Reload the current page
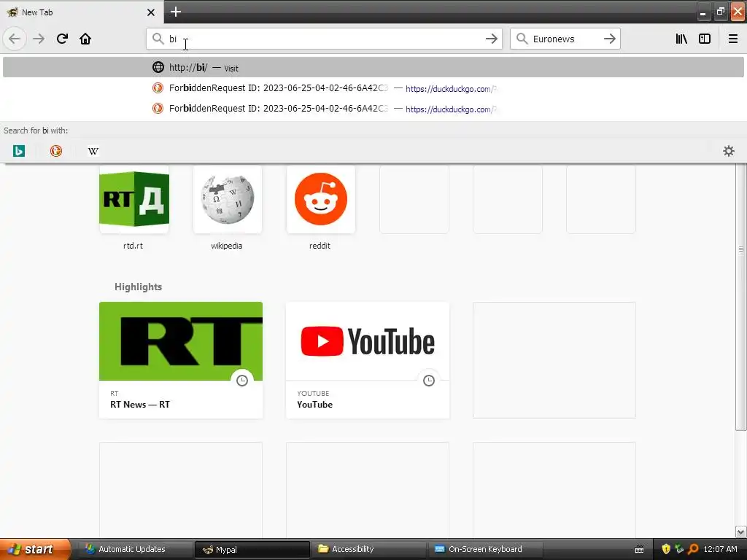 coord(62,39)
